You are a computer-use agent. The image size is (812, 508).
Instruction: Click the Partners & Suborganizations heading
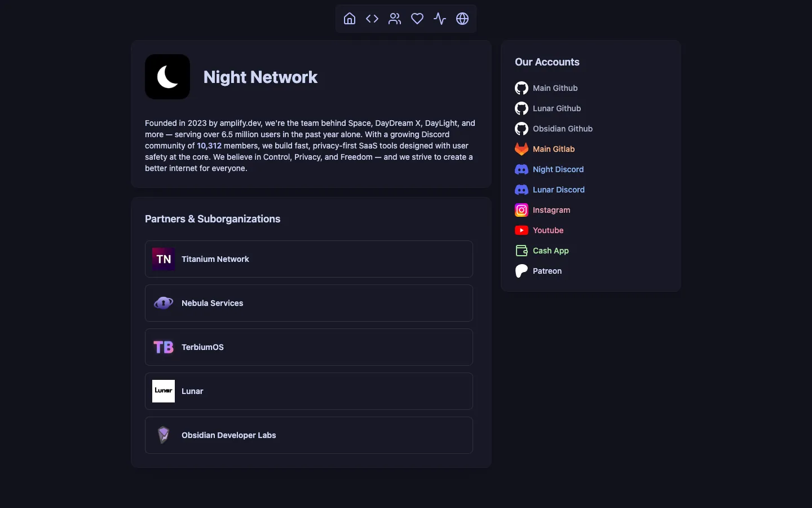tap(213, 219)
